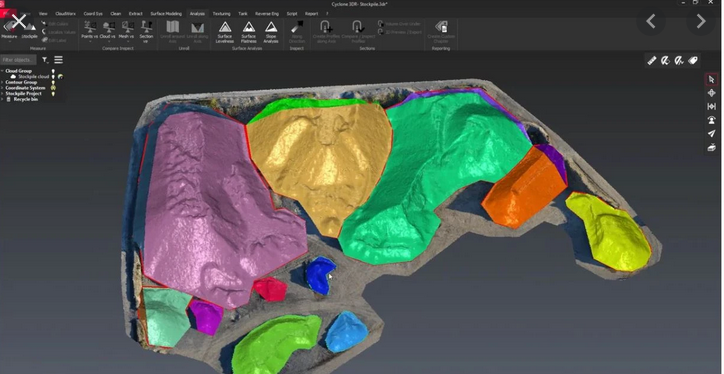The width and height of the screenshot is (724, 374).
Task: Click the paper-plane fly mode icon
Action: [x=712, y=134]
